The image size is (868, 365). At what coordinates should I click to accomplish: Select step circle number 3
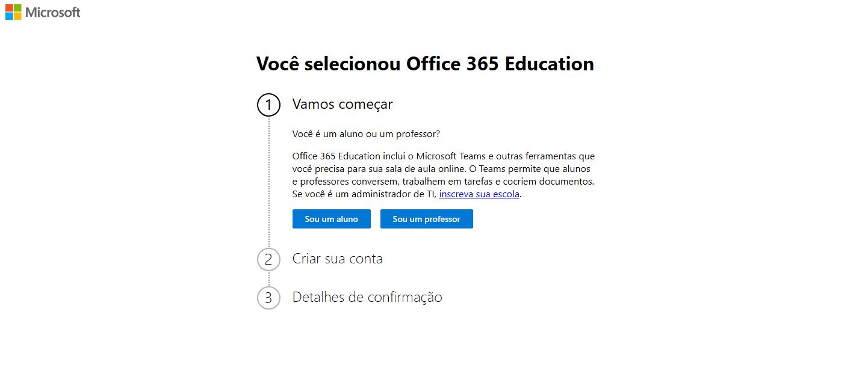tap(268, 298)
